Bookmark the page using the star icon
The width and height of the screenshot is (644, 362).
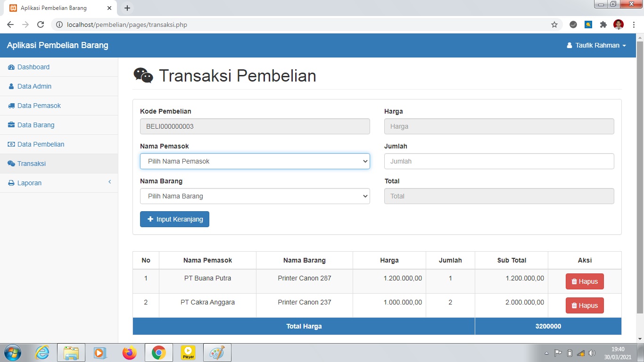point(554,24)
